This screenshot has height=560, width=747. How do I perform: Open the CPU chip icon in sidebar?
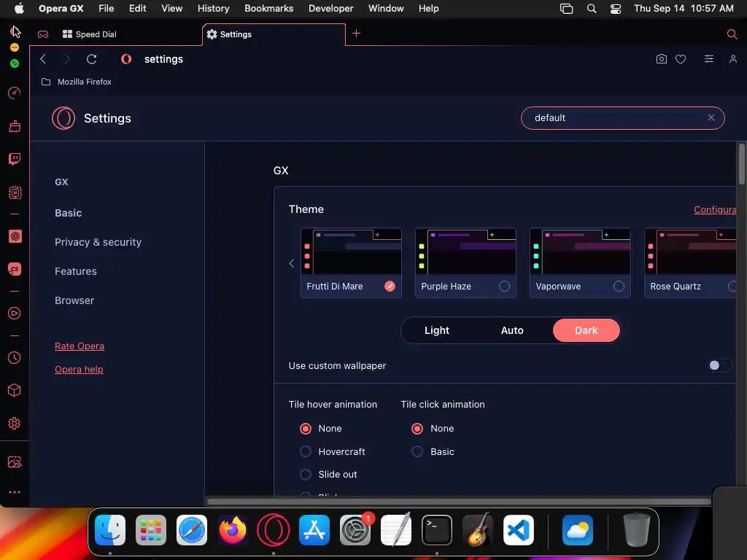coord(15,192)
